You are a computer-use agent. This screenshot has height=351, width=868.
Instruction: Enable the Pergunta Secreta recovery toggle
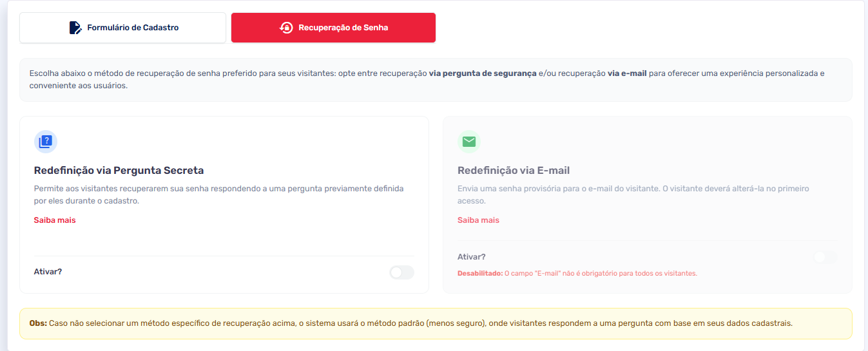pyautogui.click(x=401, y=272)
